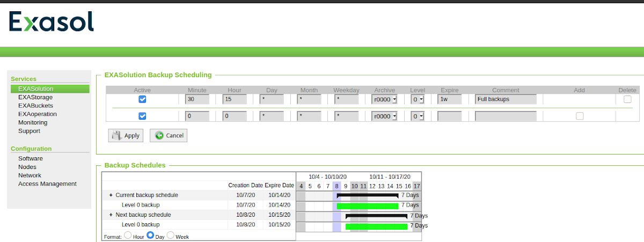Click empty Expire field in second row
Screen dimensions: 644x242
(449, 116)
